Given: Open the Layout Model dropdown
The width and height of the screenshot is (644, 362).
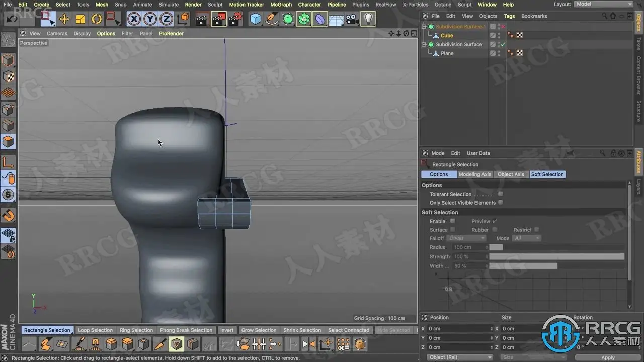Looking at the screenshot, I should [603, 4].
